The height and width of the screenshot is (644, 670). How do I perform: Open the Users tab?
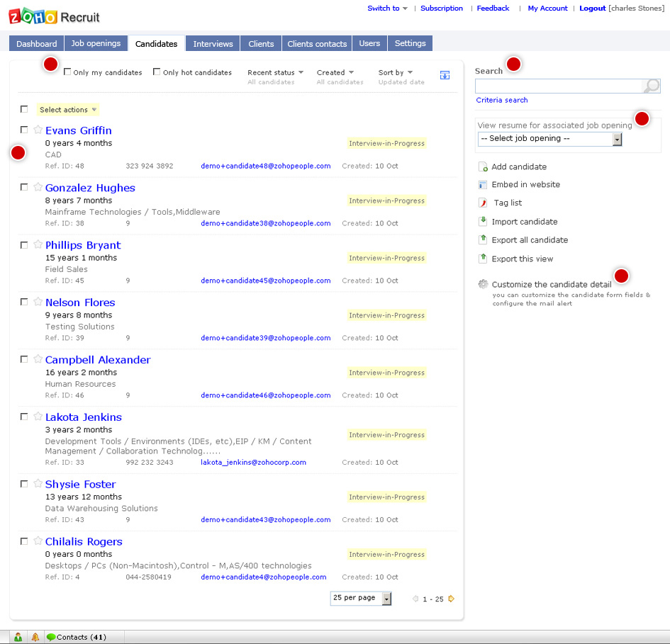tap(369, 43)
